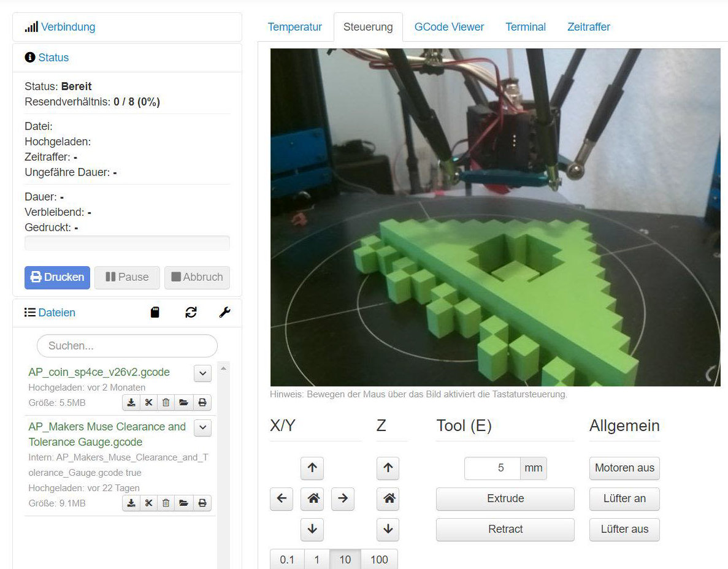
Task: Switch to the Temperatur tab
Action: coord(294,27)
